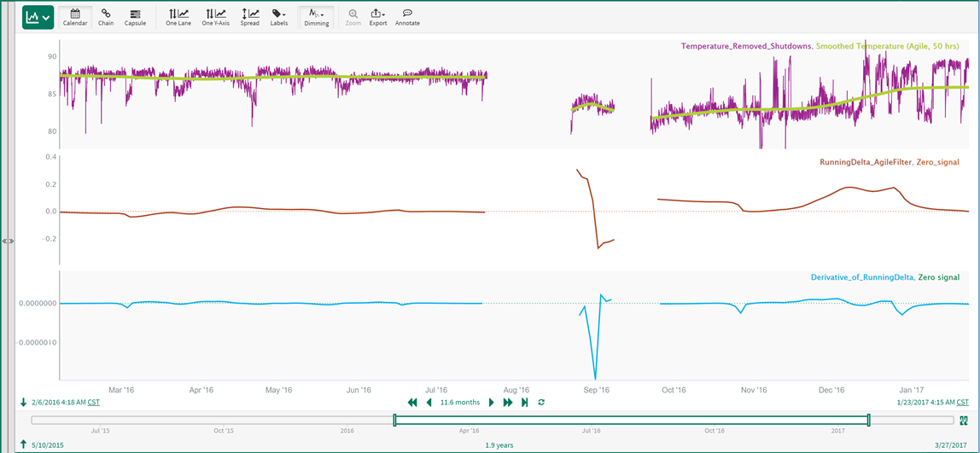Step forward half a range with right arrow

[x=492, y=402]
